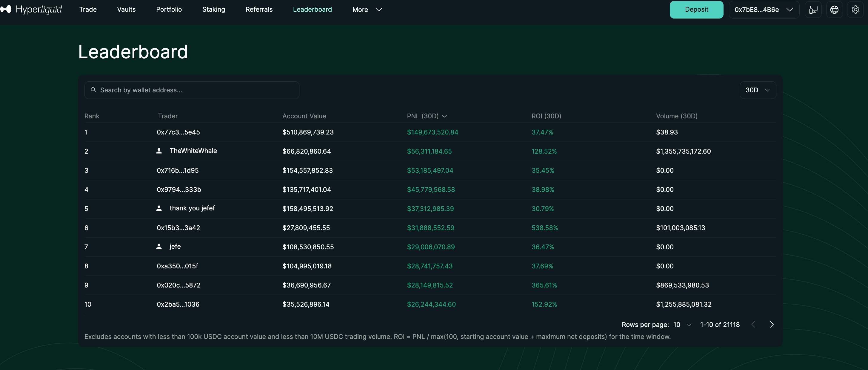Open the 30D time window dropdown

pyautogui.click(x=758, y=90)
